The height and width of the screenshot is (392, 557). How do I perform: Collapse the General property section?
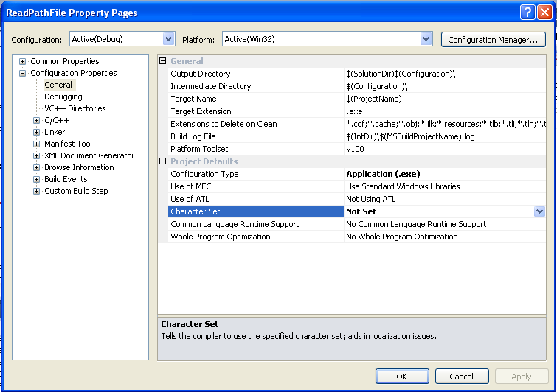(163, 61)
